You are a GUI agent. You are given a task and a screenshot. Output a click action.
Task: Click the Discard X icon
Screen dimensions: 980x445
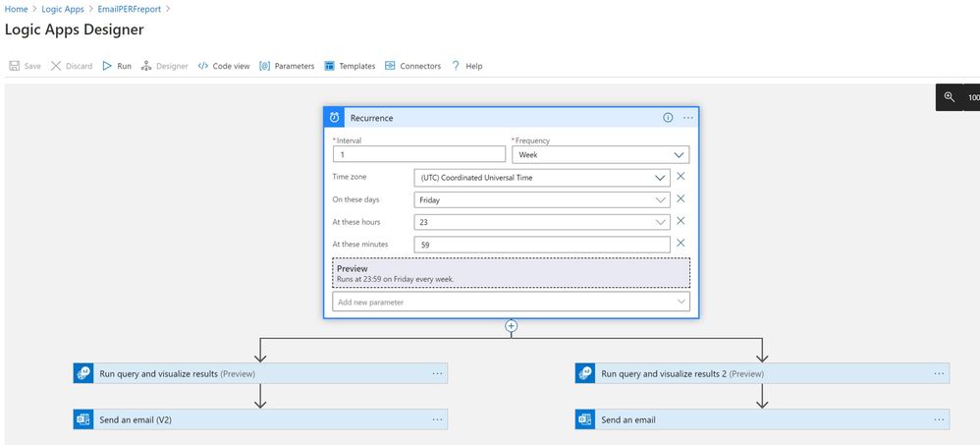click(56, 66)
